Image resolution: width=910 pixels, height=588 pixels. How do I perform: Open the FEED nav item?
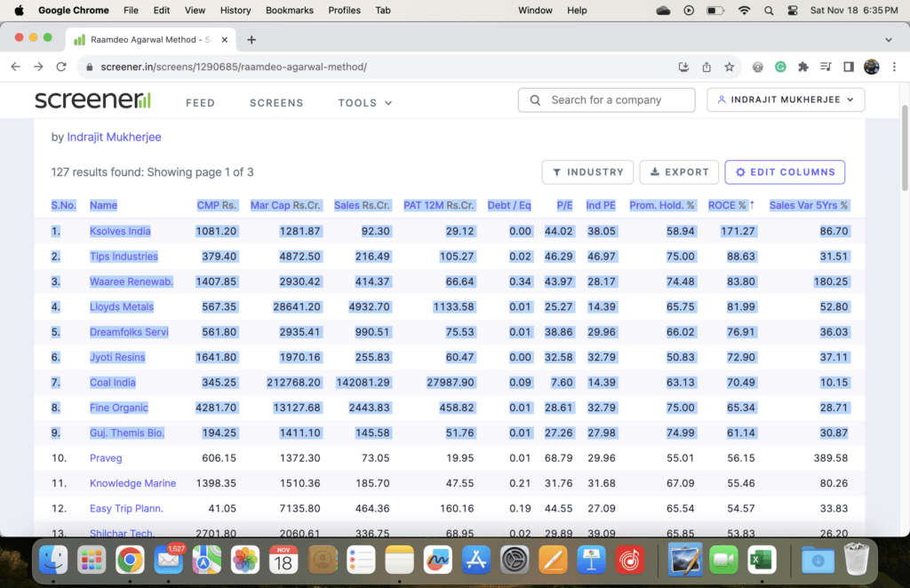pos(200,103)
